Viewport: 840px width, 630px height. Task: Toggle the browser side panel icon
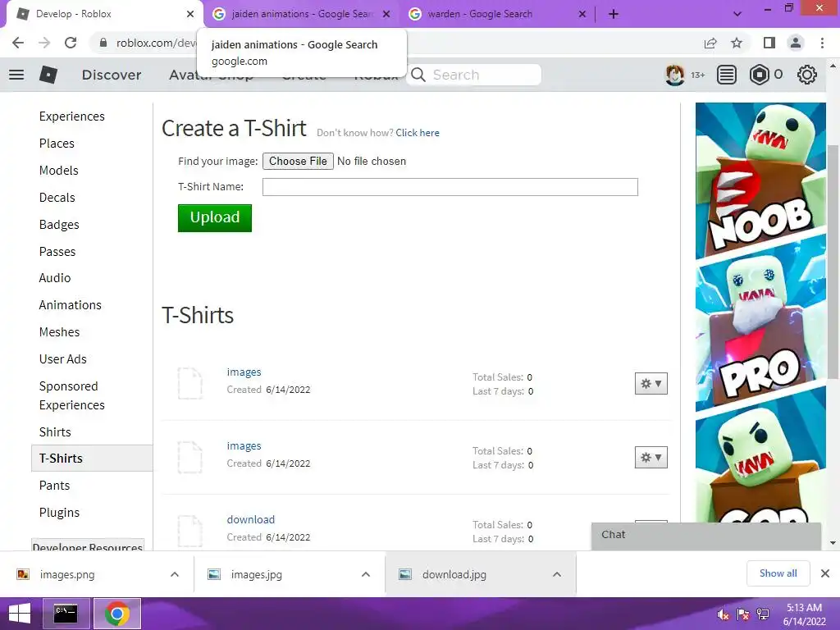(x=769, y=43)
